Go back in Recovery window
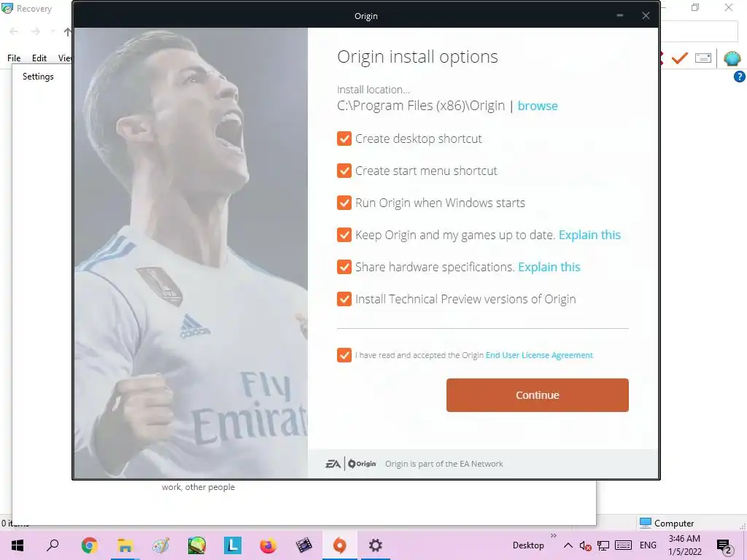The height and width of the screenshot is (560, 747). coord(14,32)
